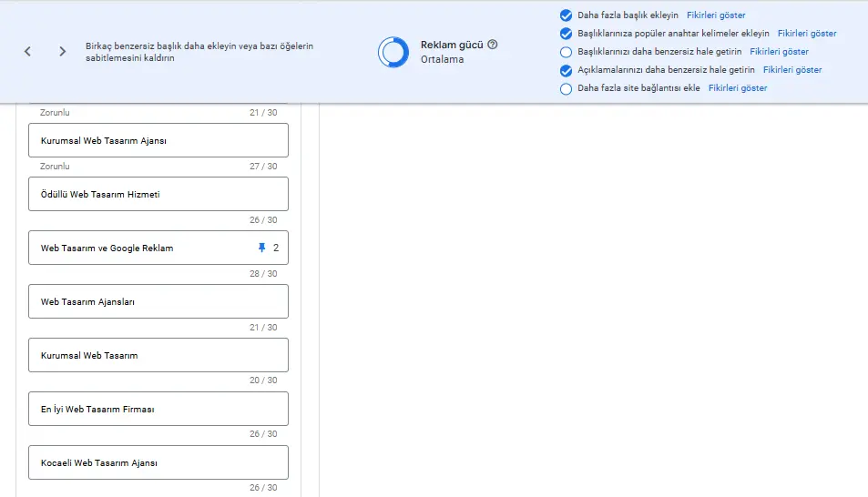Edit 'En İyi Web Tasarım Firması' headline
Viewport: 868px width, 497px height.
[x=158, y=409]
